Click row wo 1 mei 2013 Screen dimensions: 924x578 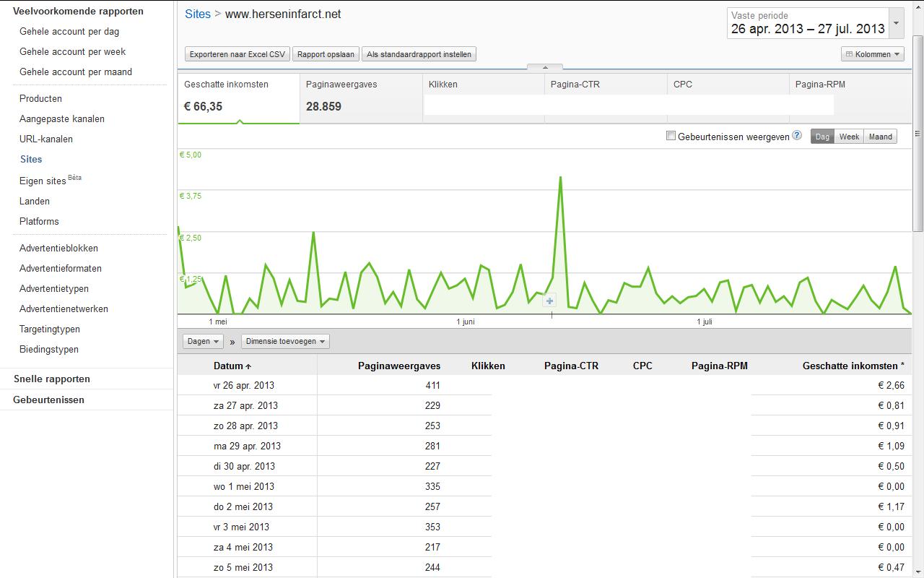point(545,486)
